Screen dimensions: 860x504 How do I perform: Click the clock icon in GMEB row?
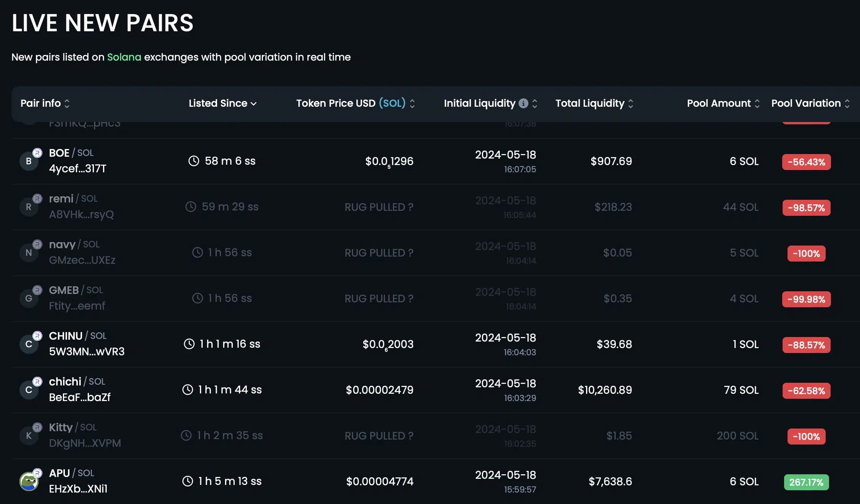click(x=198, y=298)
